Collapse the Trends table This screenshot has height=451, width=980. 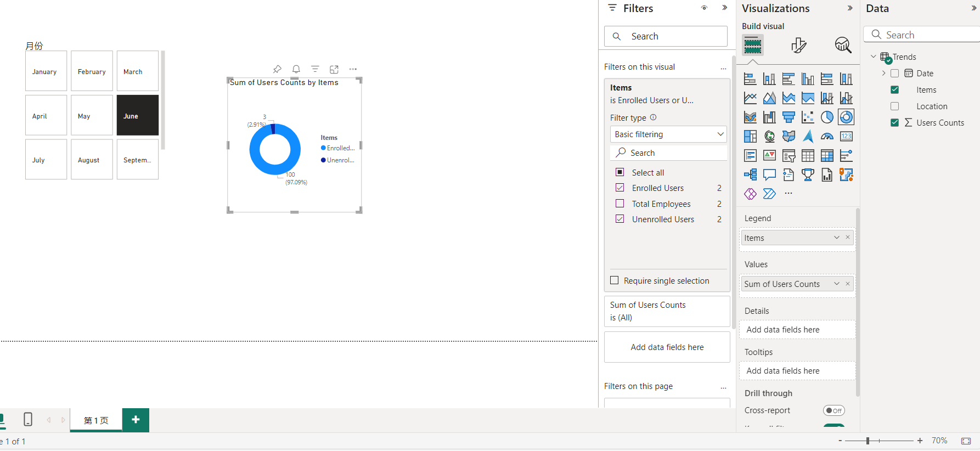coord(874,57)
